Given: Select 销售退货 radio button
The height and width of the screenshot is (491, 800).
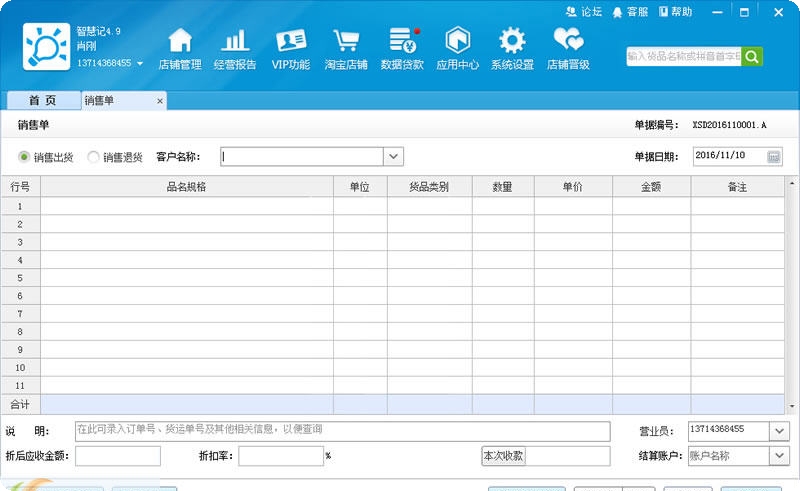Looking at the screenshot, I should [94, 157].
